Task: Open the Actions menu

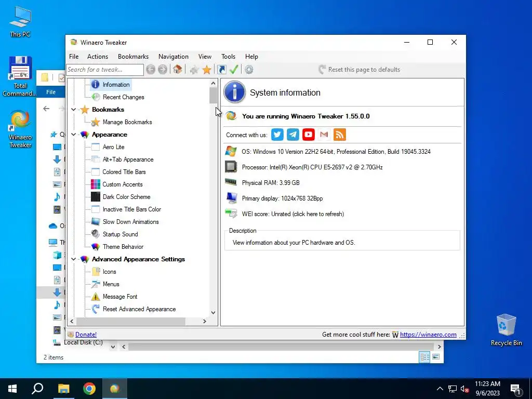Action: point(98,57)
